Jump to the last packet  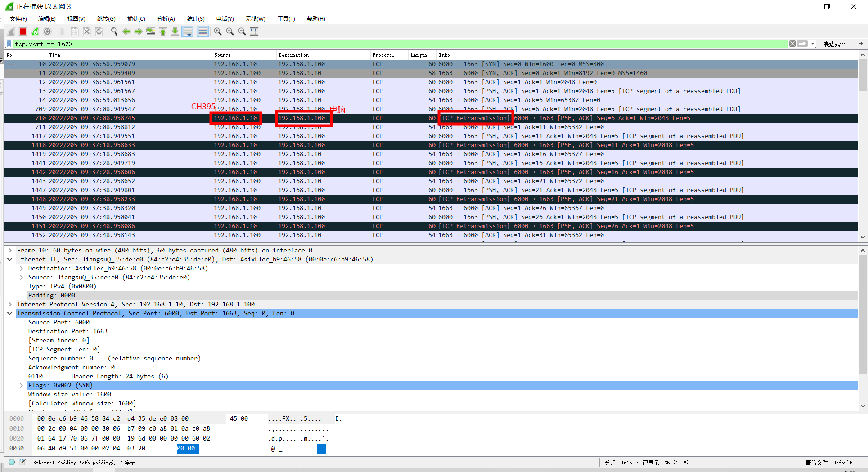coord(175,31)
